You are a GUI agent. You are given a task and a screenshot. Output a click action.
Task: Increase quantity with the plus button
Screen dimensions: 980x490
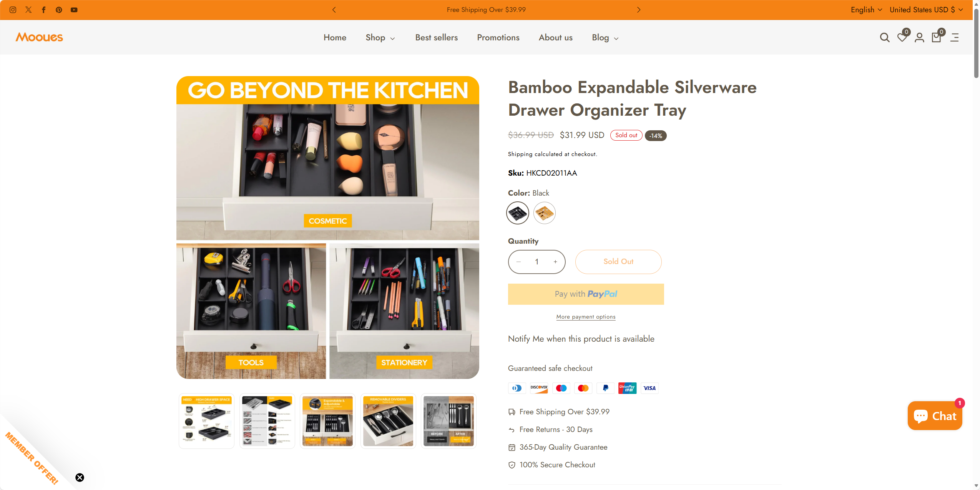[555, 262]
